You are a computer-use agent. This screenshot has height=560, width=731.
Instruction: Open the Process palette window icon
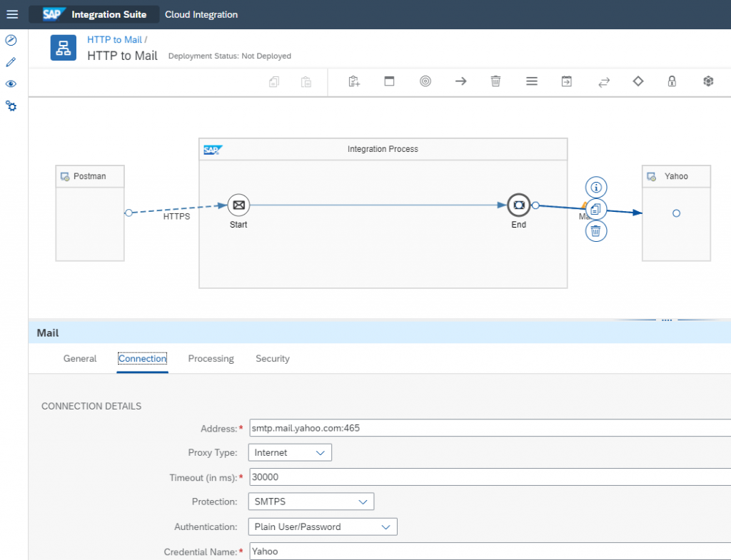389,81
